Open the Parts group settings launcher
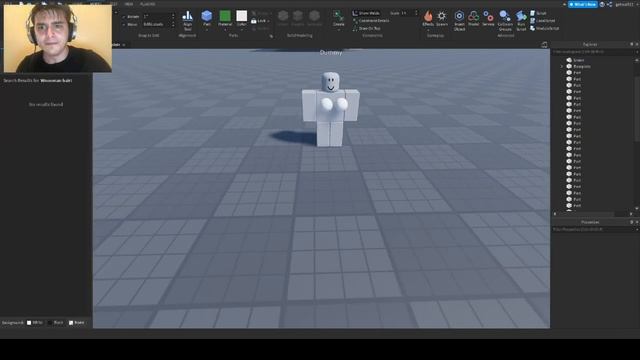 (271, 36)
